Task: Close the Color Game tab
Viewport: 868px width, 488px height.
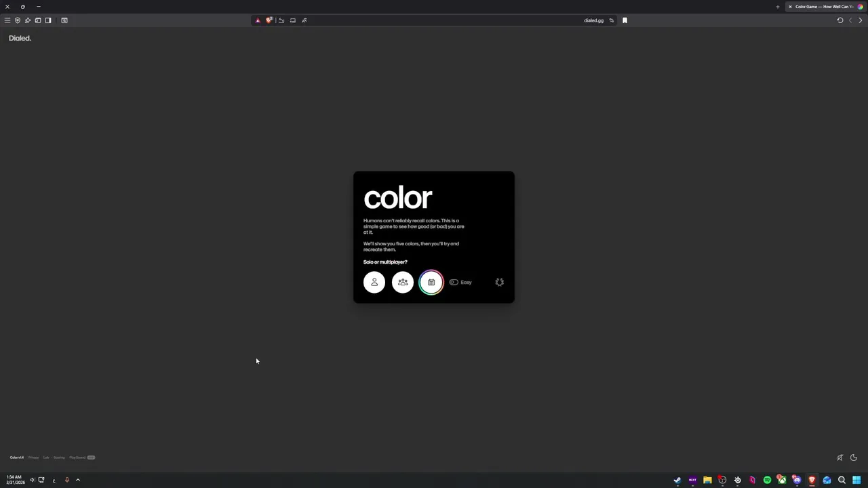Action: (790, 7)
